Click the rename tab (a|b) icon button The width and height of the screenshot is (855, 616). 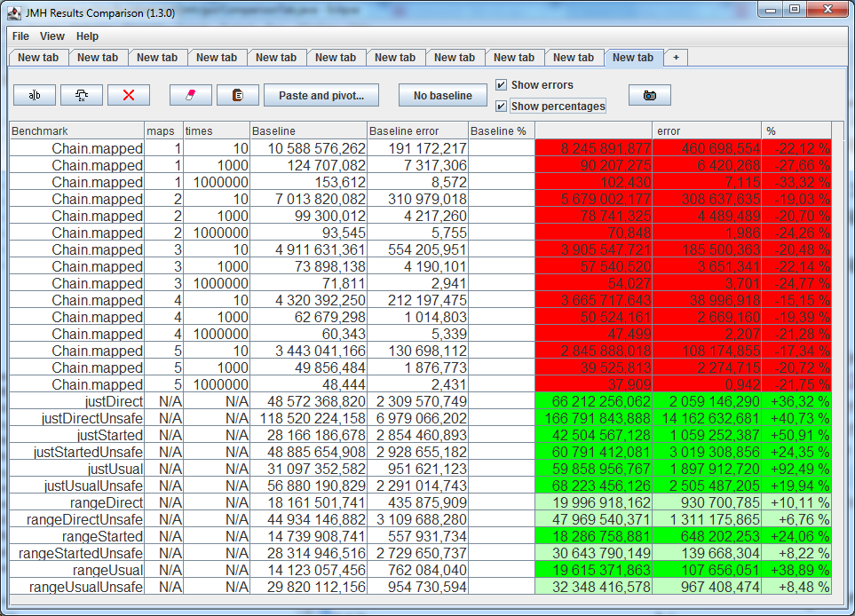35,95
